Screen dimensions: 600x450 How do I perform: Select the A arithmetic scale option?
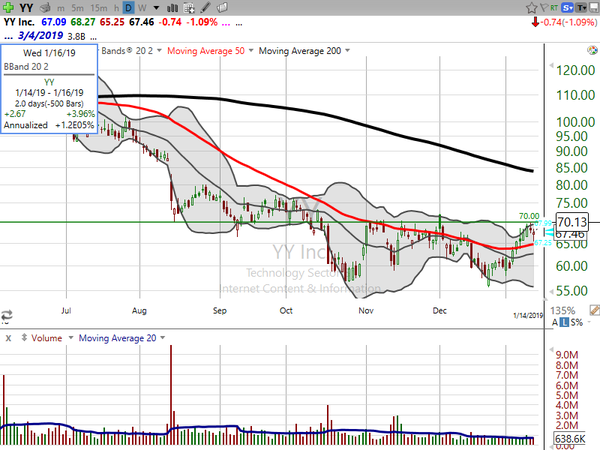[x=555, y=323]
